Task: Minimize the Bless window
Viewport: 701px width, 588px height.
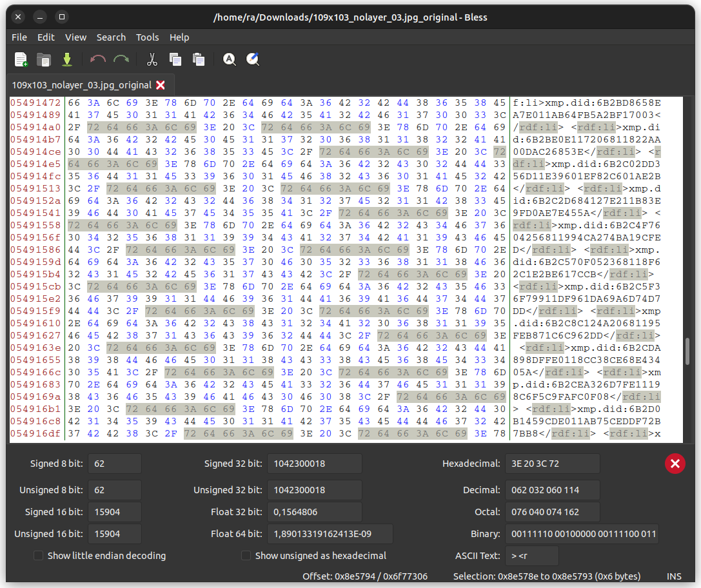Action: (40, 17)
